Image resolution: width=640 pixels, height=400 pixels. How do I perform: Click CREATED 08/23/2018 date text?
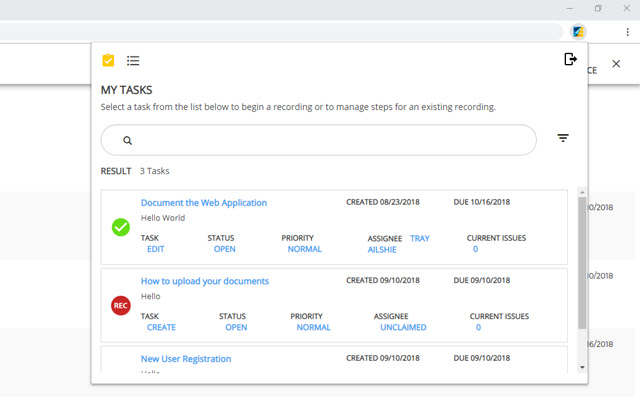(383, 202)
